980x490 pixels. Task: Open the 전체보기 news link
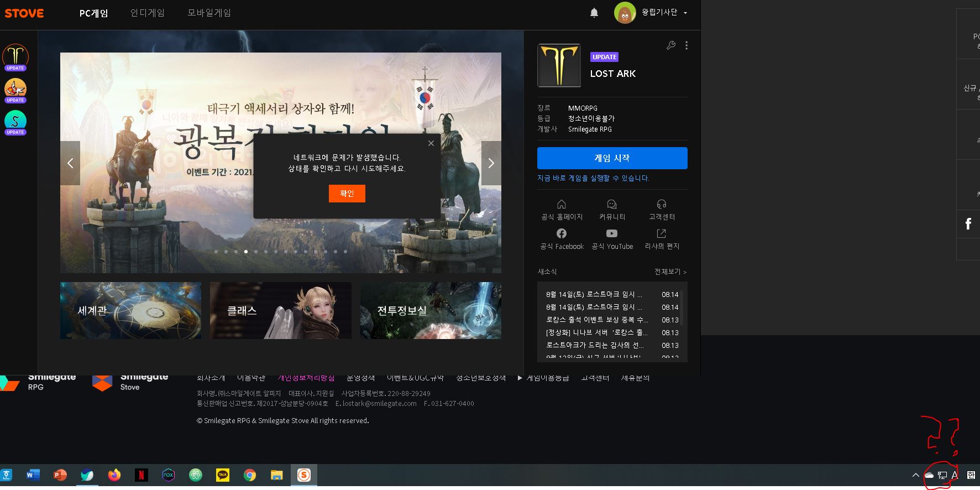coord(670,272)
